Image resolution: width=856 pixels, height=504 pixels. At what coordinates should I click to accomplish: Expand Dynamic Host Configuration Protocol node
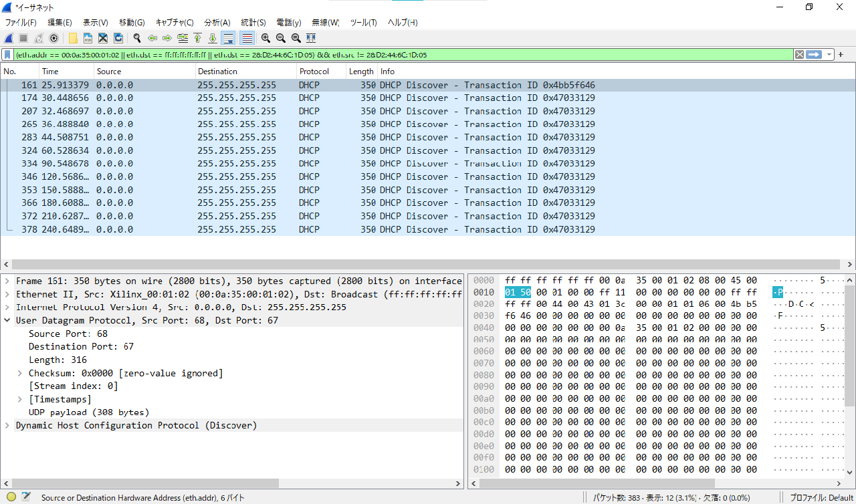pyautogui.click(x=7, y=425)
